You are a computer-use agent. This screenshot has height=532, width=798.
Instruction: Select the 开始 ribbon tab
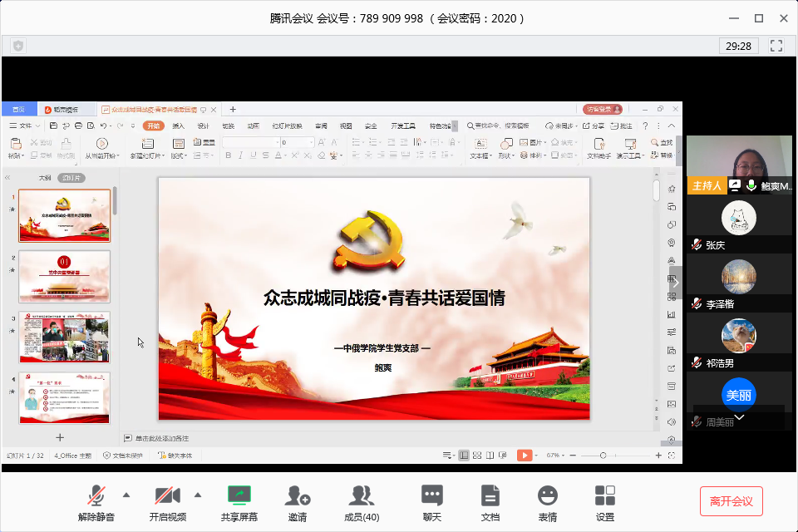pos(153,126)
